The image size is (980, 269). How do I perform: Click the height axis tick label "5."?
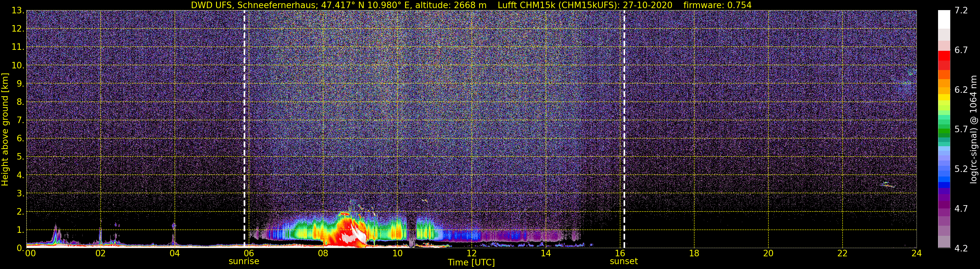click(20, 157)
